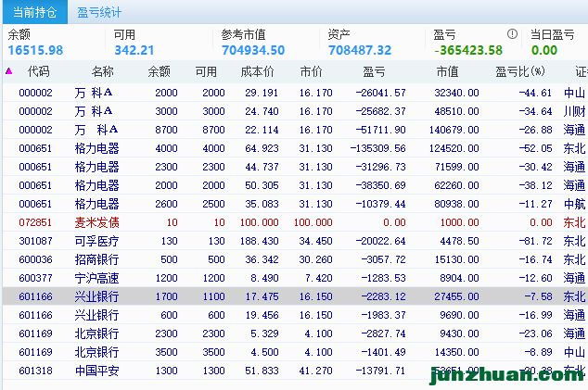Select the 中国平安 stock name
The image size is (588, 390).
[x=96, y=371]
